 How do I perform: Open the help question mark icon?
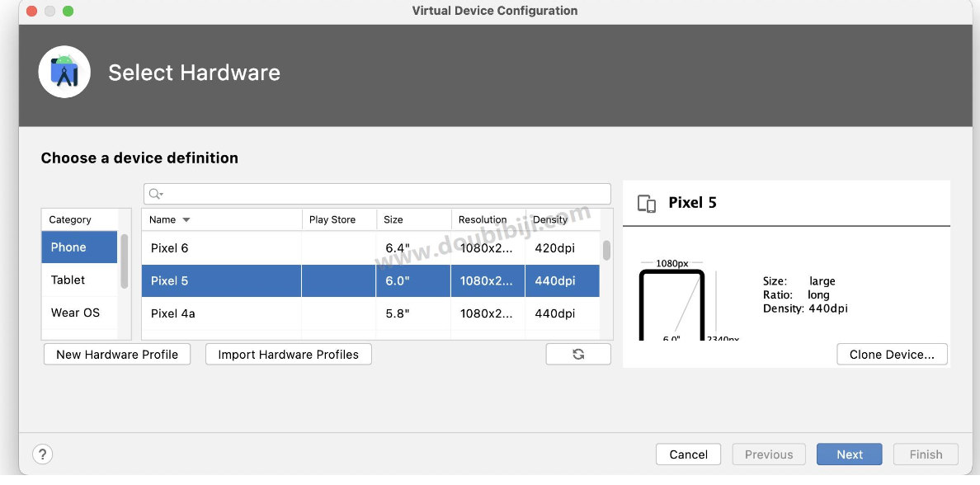click(x=43, y=454)
